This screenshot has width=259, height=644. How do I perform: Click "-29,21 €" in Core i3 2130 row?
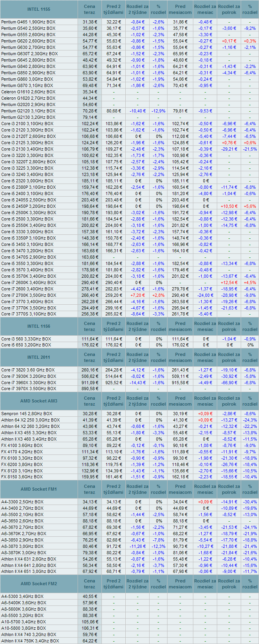[229, 149]
